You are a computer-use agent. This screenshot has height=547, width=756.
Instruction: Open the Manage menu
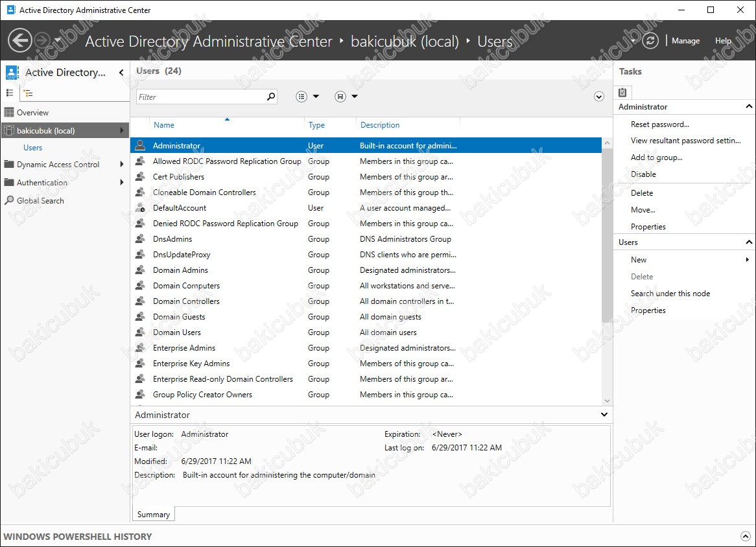pyautogui.click(x=685, y=41)
